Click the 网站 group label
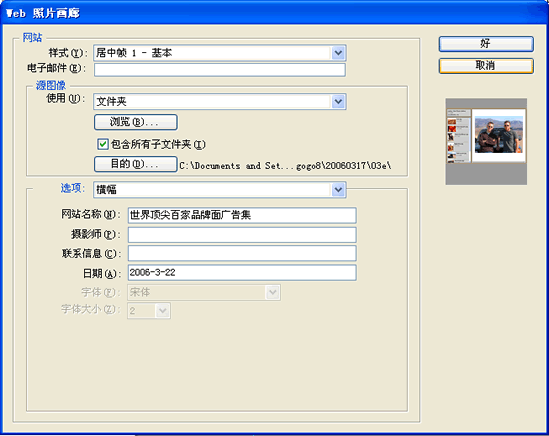This screenshot has height=436, width=549. (32, 37)
